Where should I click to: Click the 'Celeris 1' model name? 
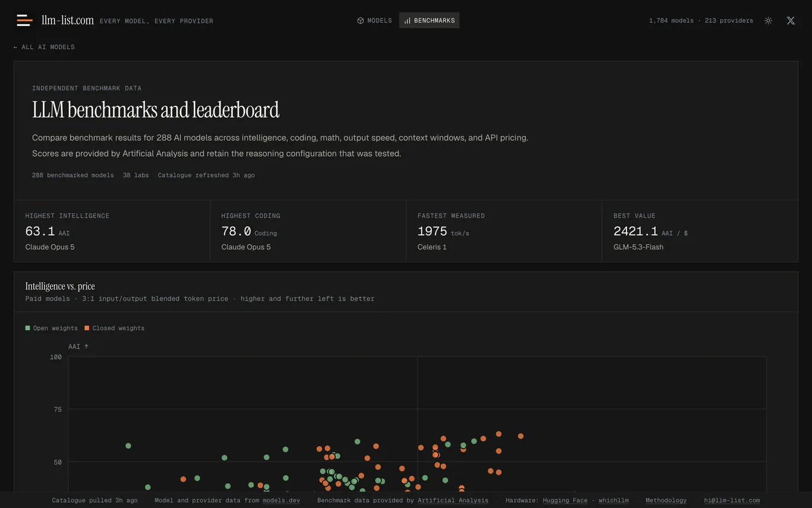pos(432,247)
